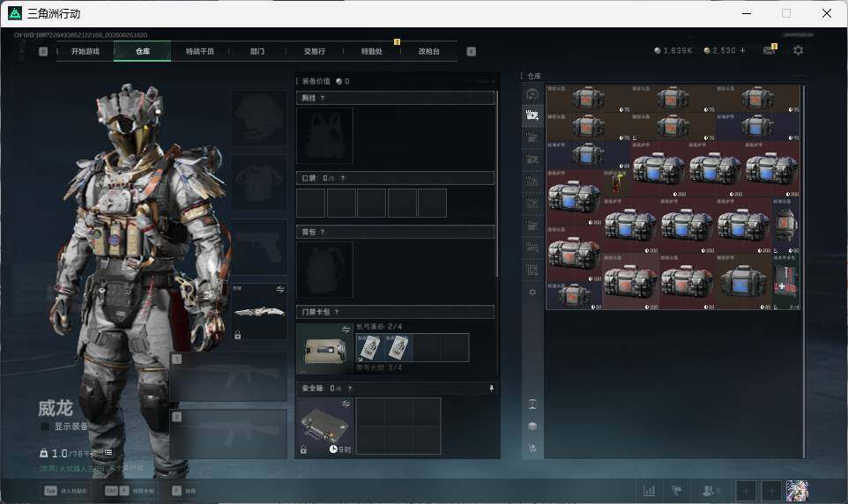Viewport: 848px width, 504px height.
Task: Select the keycard case item
Action: coord(324,350)
